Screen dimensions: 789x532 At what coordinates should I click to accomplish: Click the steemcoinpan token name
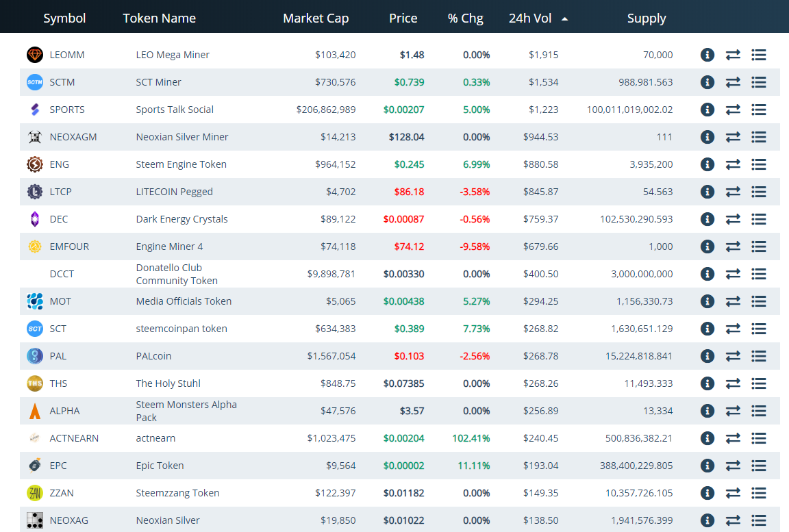click(181, 329)
